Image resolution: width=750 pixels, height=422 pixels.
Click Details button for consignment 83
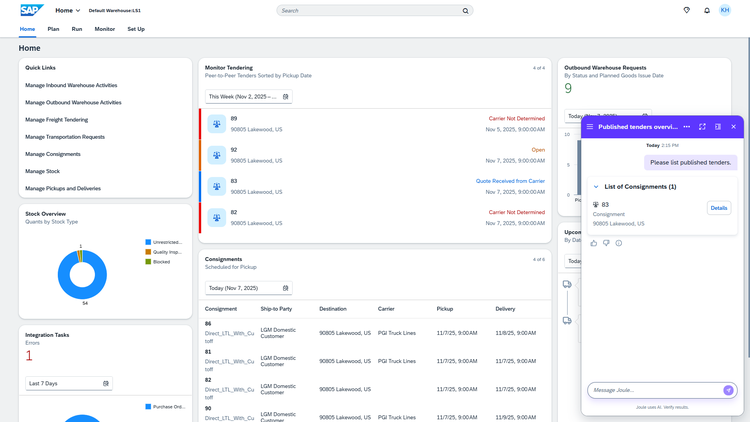(x=719, y=208)
